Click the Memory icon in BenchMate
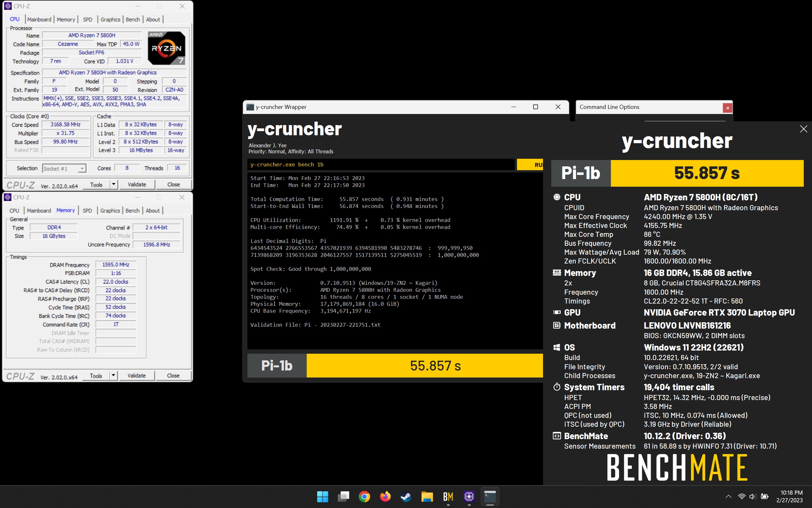 tap(557, 273)
